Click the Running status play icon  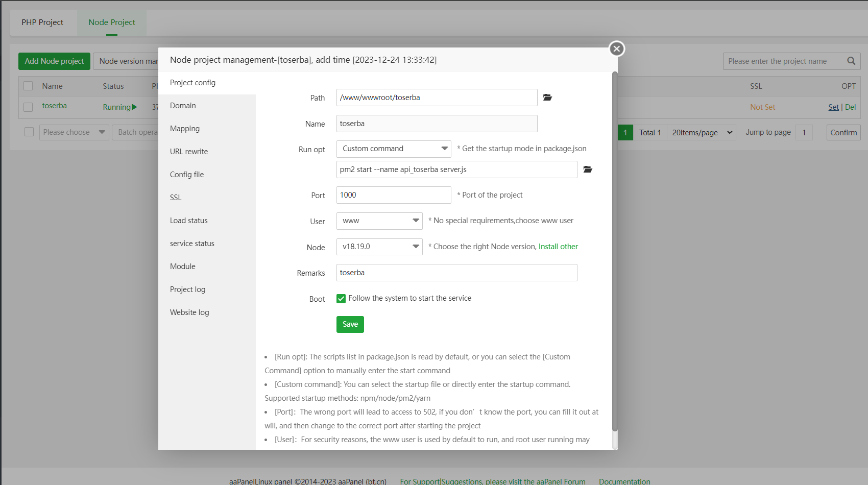point(134,107)
